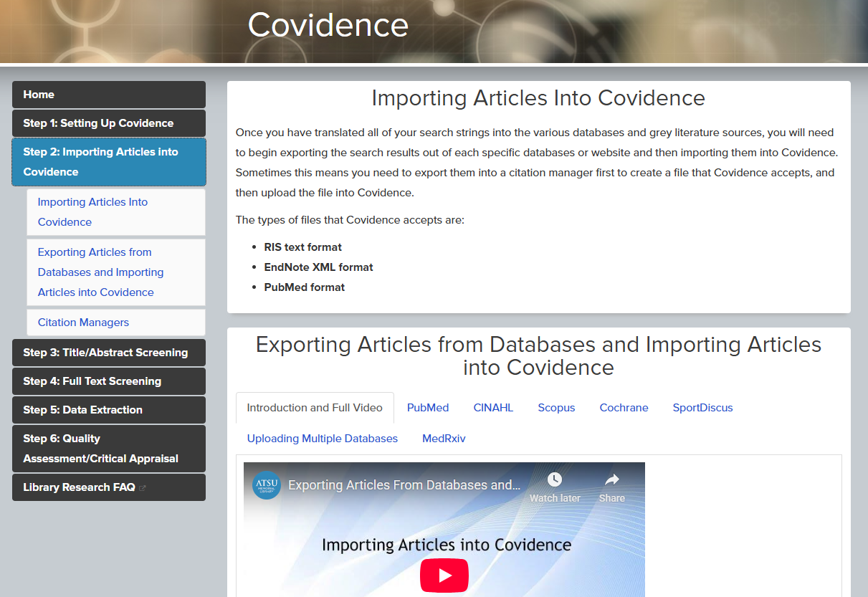Open the Cochrane tab
The width and height of the screenshot is (868, 597).
(x=624, y=408)
